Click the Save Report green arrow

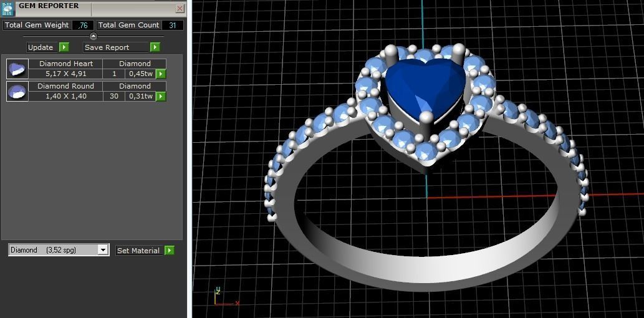pos(155,47)
